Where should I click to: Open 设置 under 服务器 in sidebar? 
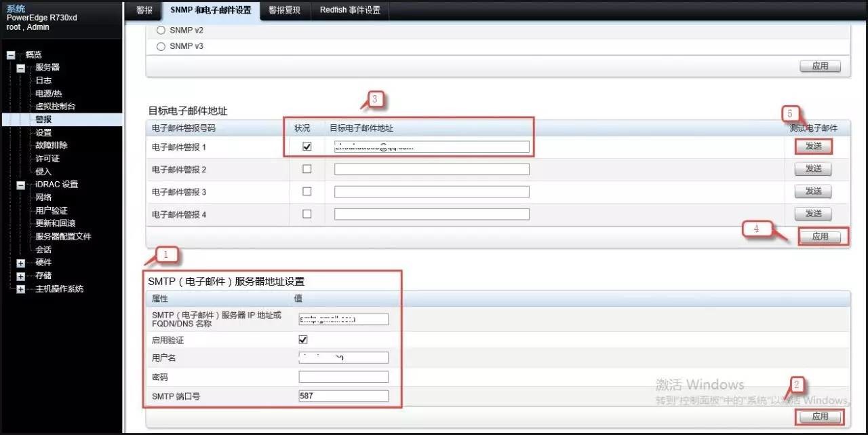43,132
